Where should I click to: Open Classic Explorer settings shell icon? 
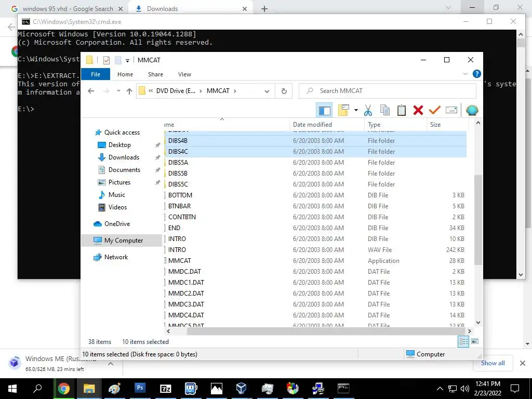[x=472, y=110]
